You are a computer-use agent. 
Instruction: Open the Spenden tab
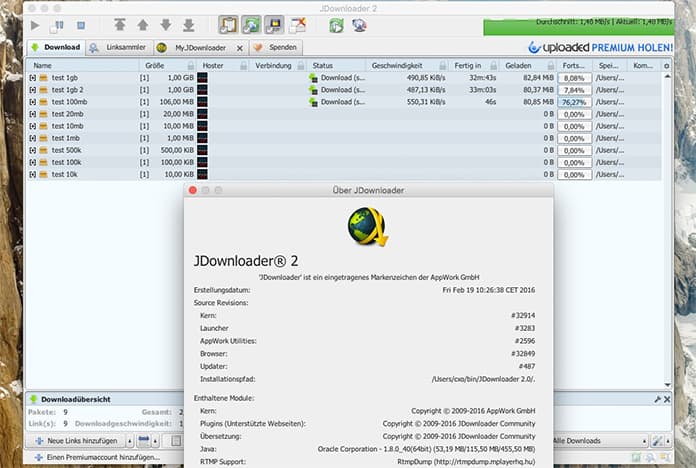[x=276, y=48]
